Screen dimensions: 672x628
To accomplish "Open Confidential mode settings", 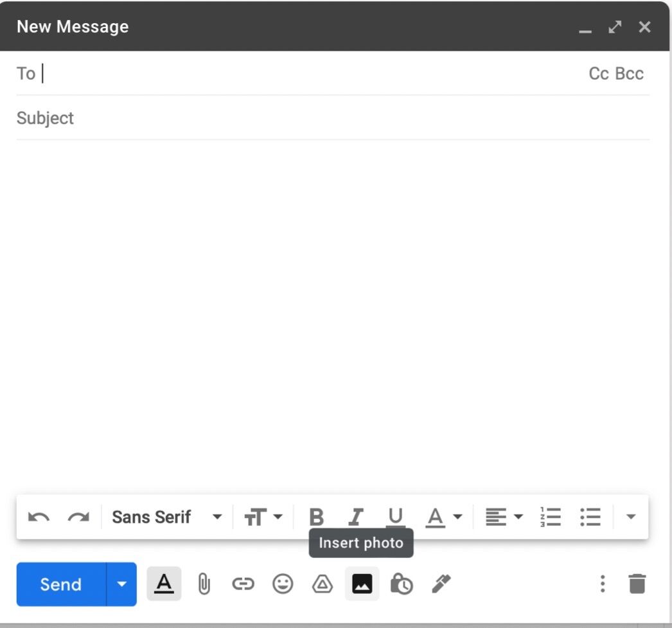I will 402,584.
